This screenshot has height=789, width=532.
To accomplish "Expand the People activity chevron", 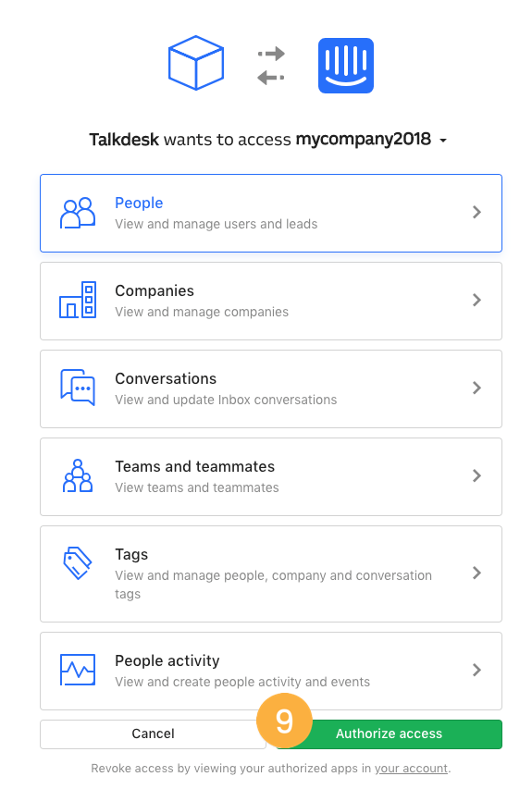I will (x=476, y=671).
